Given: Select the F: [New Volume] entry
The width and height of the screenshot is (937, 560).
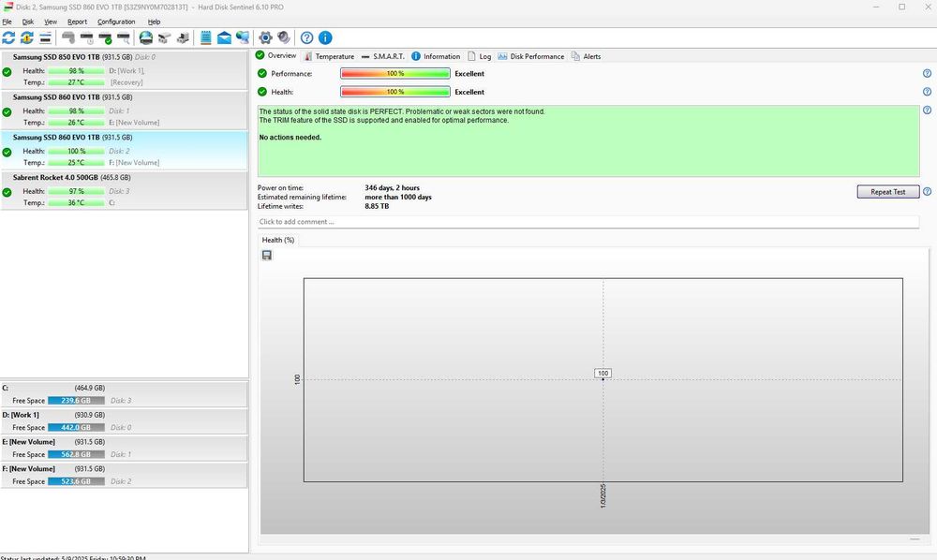Looking at the screenshot, I should (124, 475).
